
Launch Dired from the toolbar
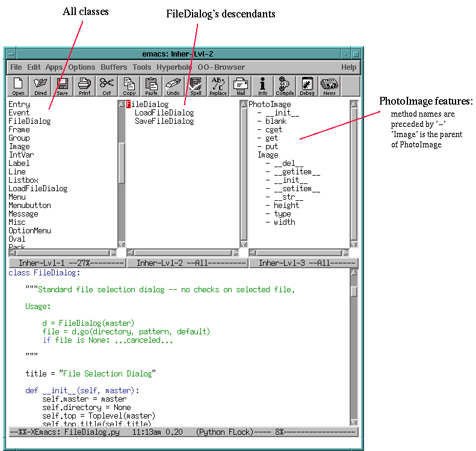[x=40, y=87]
